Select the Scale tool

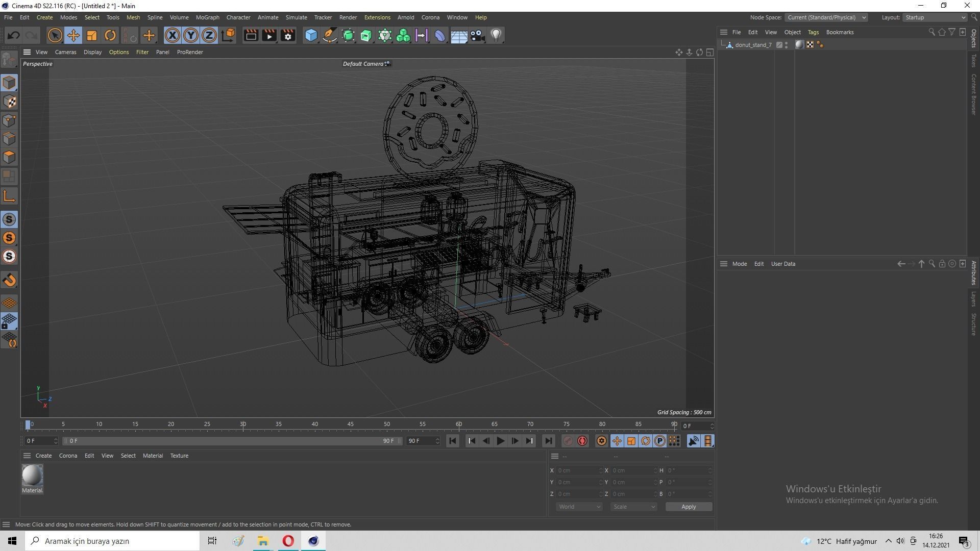click(x=92, y=35)
